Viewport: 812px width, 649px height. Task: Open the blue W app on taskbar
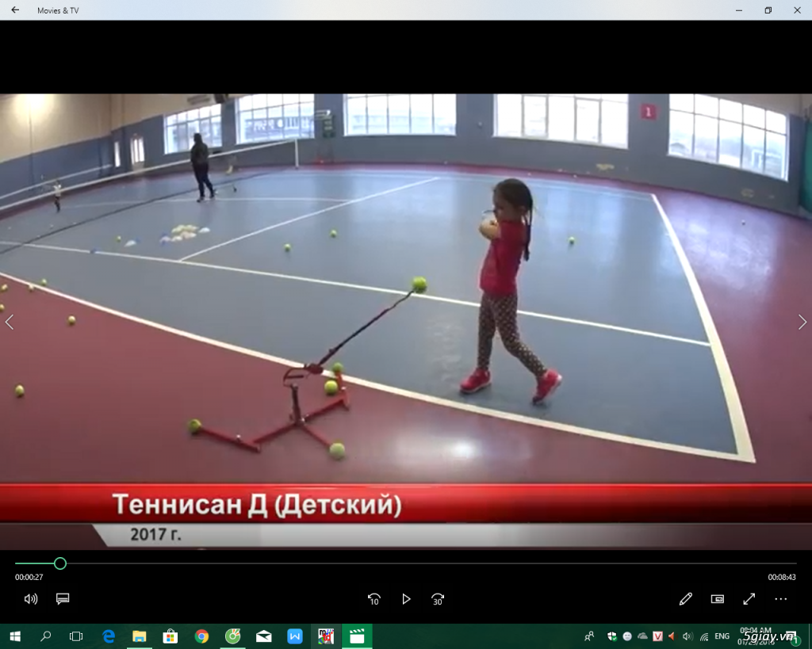point(295,636)
